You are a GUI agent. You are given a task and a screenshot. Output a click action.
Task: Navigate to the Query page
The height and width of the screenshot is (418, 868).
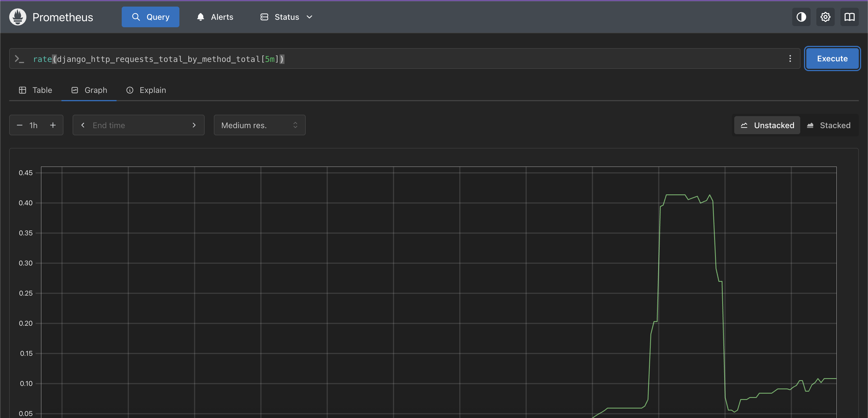(150, 17)
